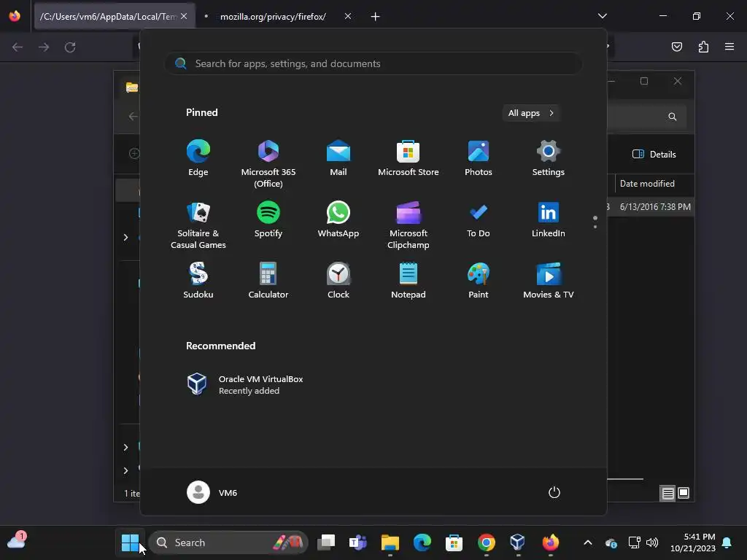Show All apps list
The image size is (747, 560).
[x=531, y=113]
